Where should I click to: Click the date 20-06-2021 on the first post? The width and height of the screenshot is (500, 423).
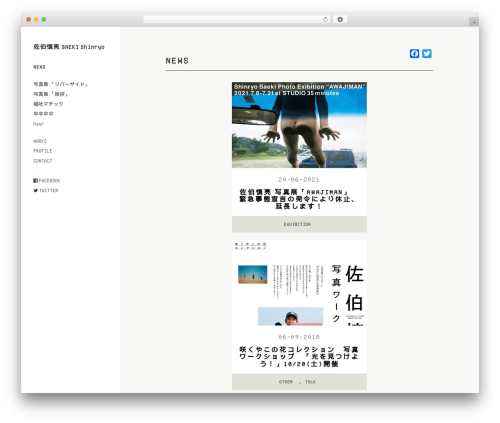[299, 180]
